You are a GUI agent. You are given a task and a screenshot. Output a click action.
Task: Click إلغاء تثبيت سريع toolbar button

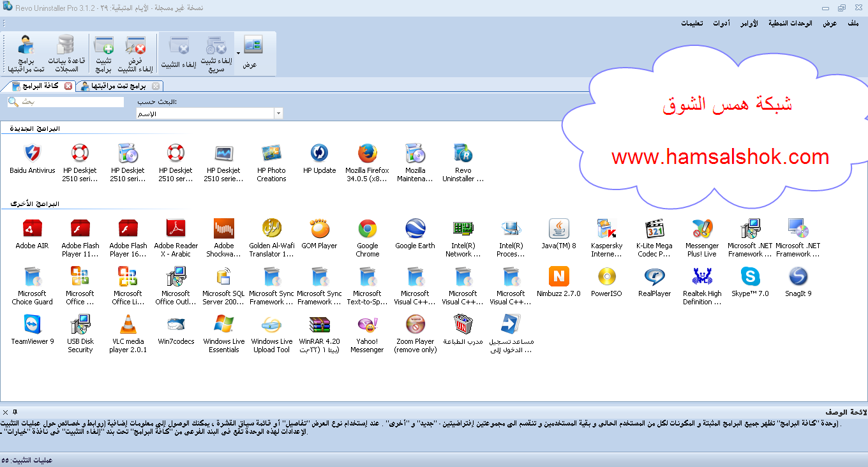[x=217, y=54]
